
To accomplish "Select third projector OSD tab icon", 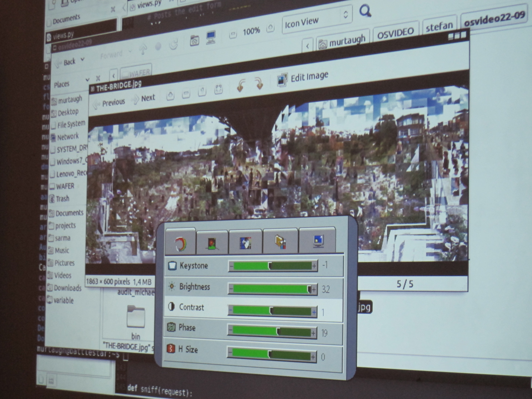I will click(x=245, y=242).
